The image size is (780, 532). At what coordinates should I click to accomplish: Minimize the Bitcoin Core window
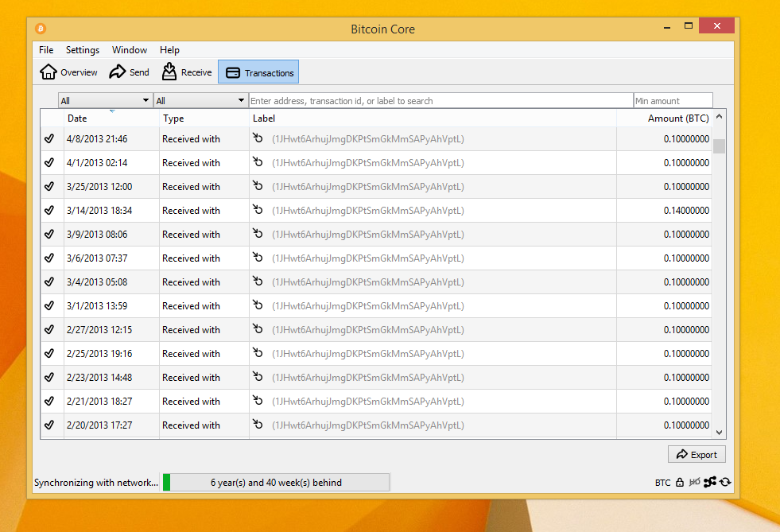(x=666, y=27)
